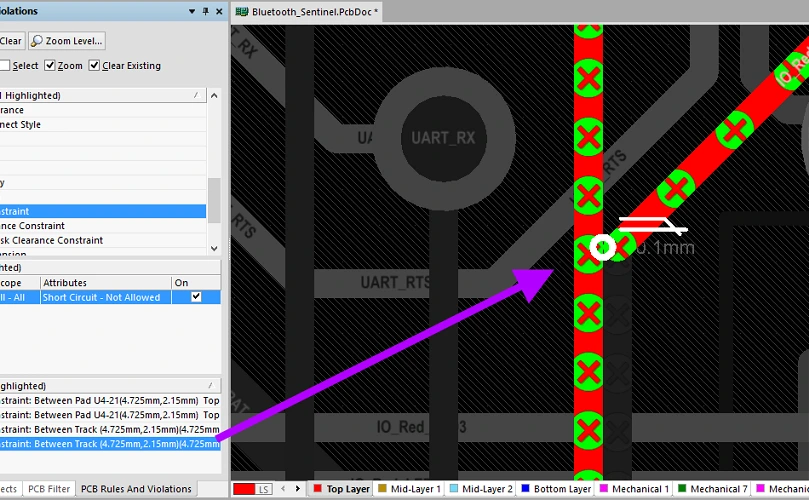Toggle the Short Circuit rule On checkbox

(196, 297)
